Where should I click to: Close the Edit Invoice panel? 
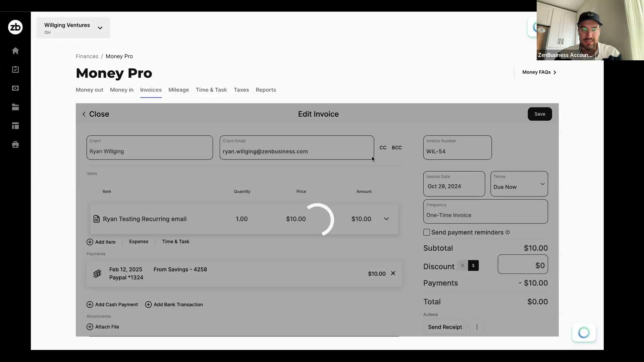click(x=96, y=114)
